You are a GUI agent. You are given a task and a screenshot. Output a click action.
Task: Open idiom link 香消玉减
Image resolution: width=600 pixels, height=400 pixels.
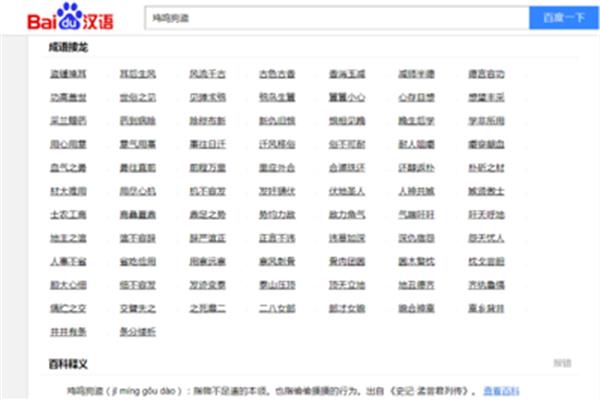[x=347, y=74]
